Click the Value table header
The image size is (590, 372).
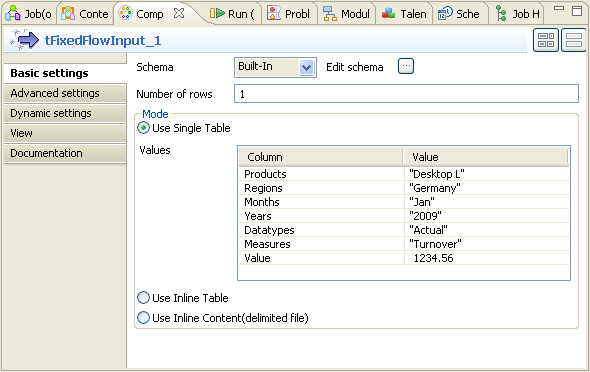[486, 157]
